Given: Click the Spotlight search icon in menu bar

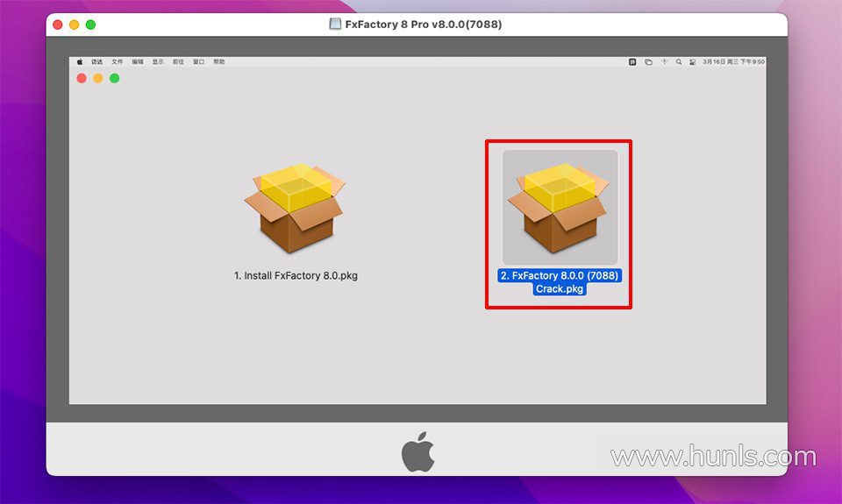Looking at the screenshot, I should (x=679, y=61).
